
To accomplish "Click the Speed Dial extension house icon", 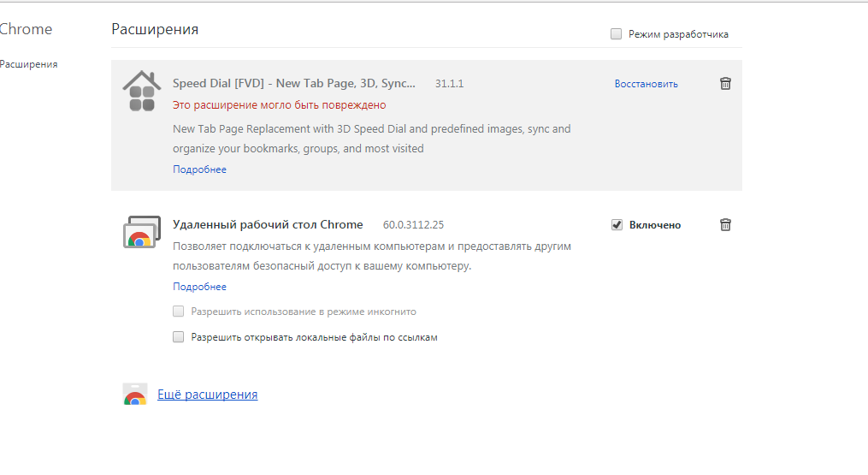I will pyautogui.click(x=142, y=92).
